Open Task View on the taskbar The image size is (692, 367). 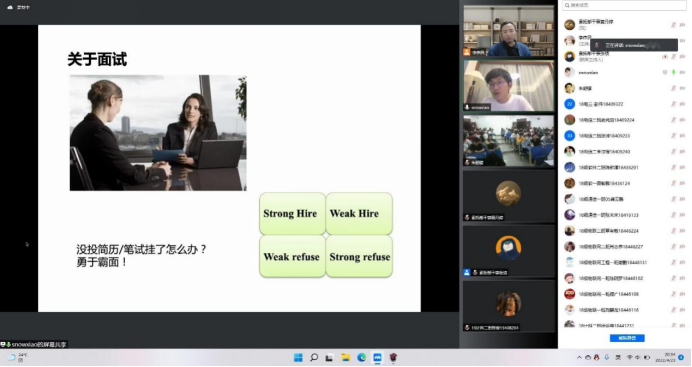(x=329, y=358)
